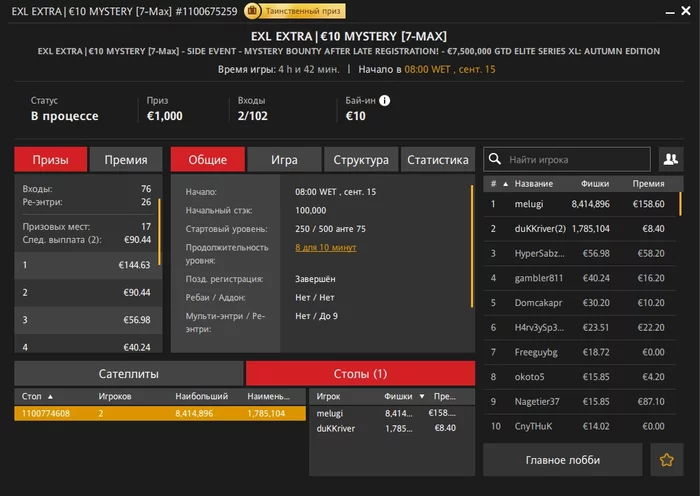Open the players group icon button

pyautogui.click(x=671, y=159)
